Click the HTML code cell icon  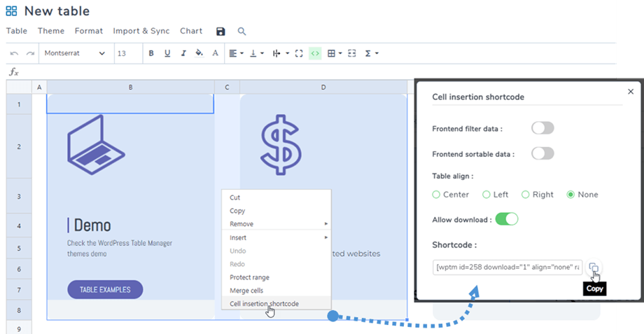pos(315,53)
